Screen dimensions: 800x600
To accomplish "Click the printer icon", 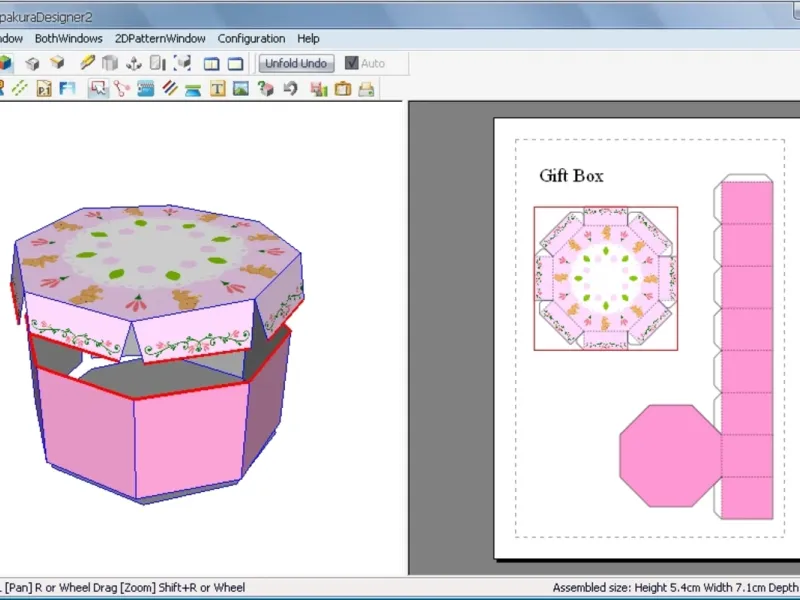I will pos(366,89).
